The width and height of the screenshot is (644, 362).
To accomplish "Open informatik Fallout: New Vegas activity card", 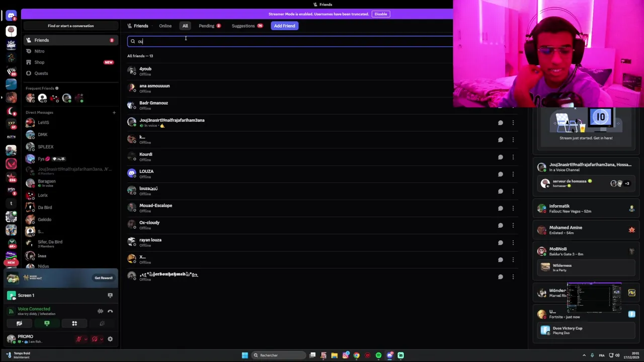I will (x=586, y=208).
